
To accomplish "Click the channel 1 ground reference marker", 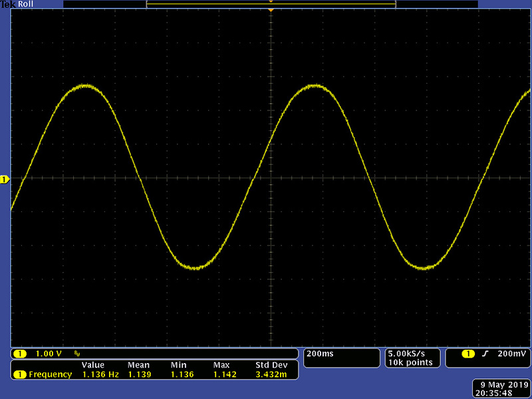I will (x=5, y=180).
